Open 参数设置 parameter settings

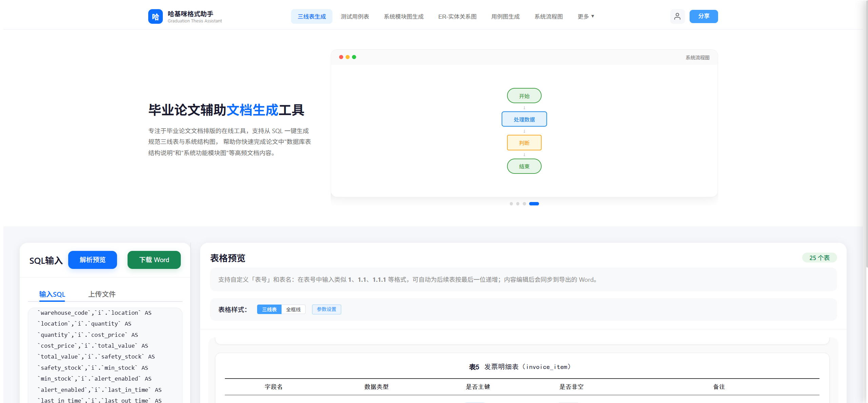click(x=326, y=309)
